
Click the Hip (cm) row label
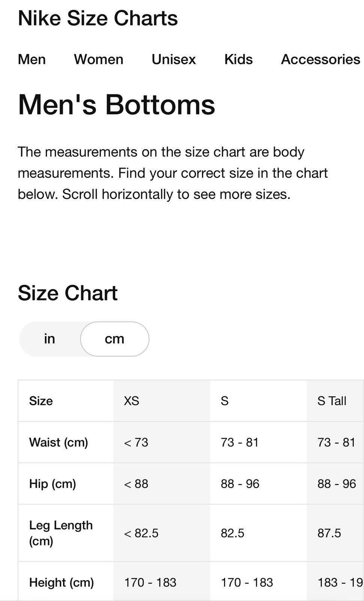click(x=53, y=484)
